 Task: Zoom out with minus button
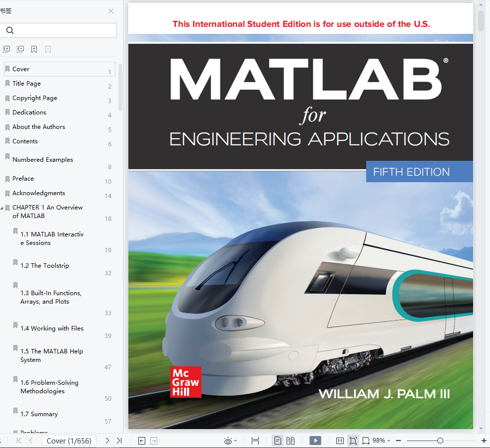click(x=398, y=441)
